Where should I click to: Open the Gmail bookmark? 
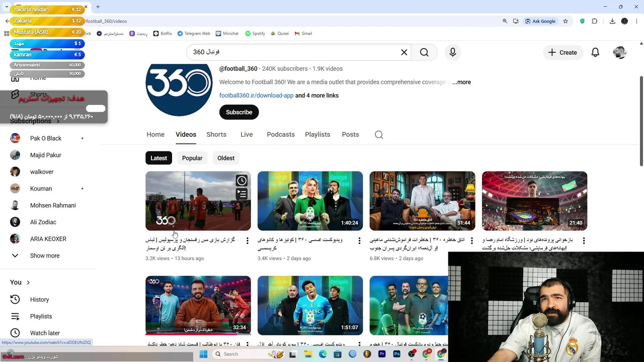303,34
